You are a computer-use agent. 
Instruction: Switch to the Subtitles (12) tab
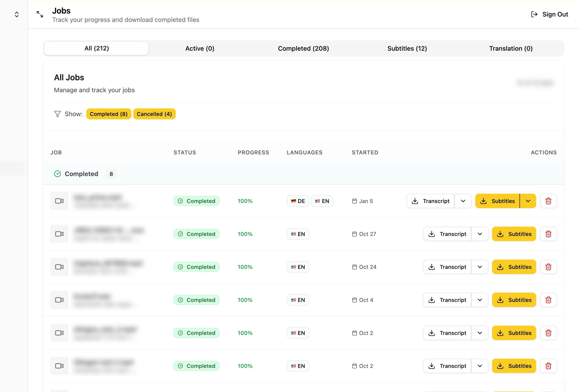pos(407,48)
